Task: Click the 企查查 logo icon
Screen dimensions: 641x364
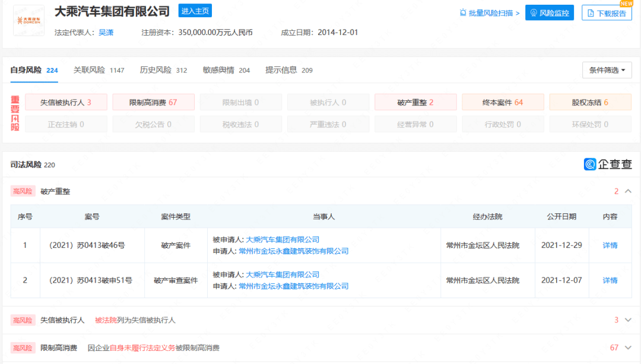Action: click(x=590, y=164)
